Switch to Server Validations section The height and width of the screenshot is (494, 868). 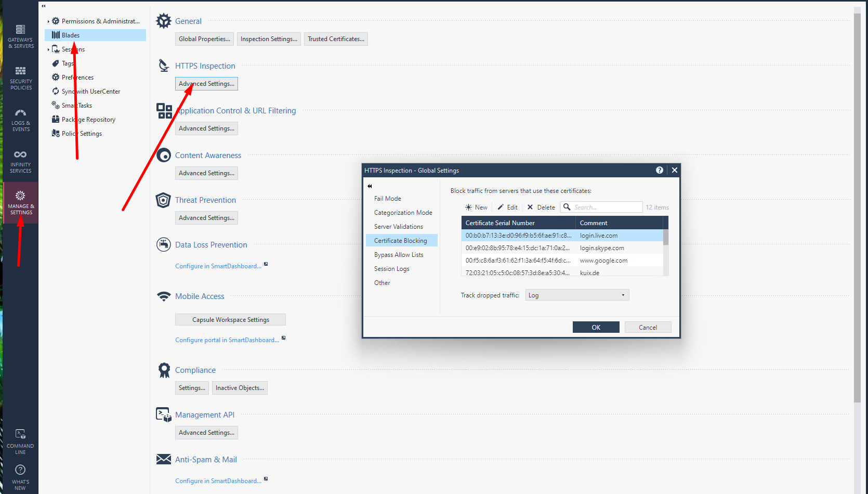pyautogui.click(x=398, y=227)
